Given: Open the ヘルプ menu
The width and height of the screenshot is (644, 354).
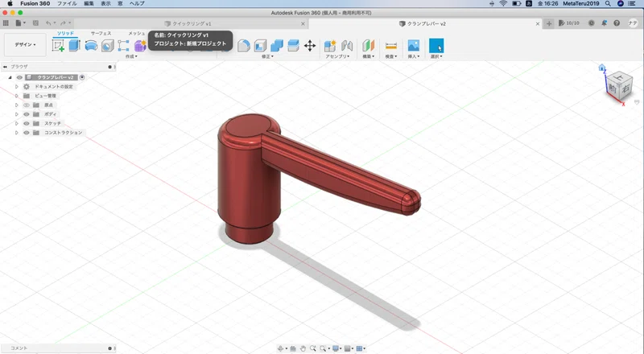Looking at the screenshot, I should coord(137,3).
